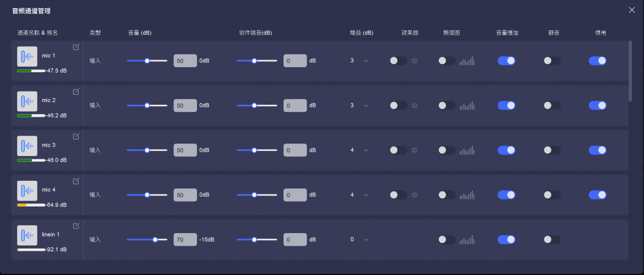Click the edit alias icon for linein 1
The width and height of the screenshot is (644, 275).
(x=76, y=225)
